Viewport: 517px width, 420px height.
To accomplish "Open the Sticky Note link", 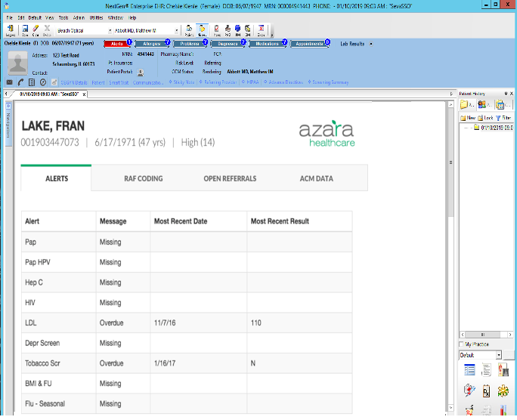I will point(184,82).
